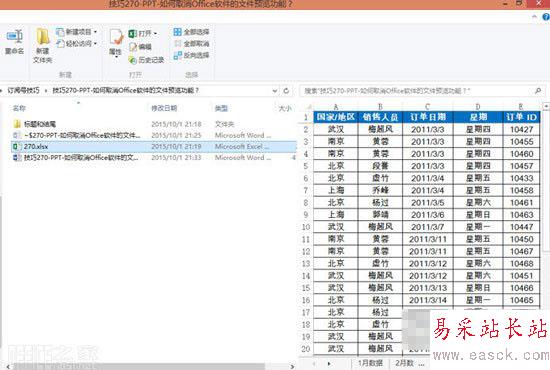550x370 pixels.
Task: Select the file named 270.xlsx
Action: (36, 146)
